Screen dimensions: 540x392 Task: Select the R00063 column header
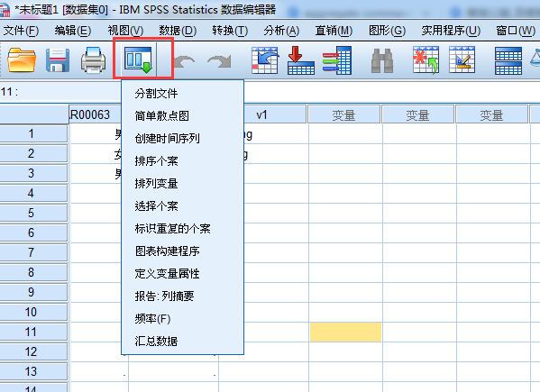pos(96,114)
